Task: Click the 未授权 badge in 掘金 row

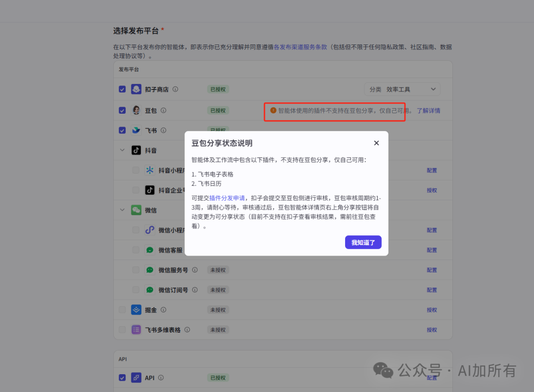Action: point(218,310)
